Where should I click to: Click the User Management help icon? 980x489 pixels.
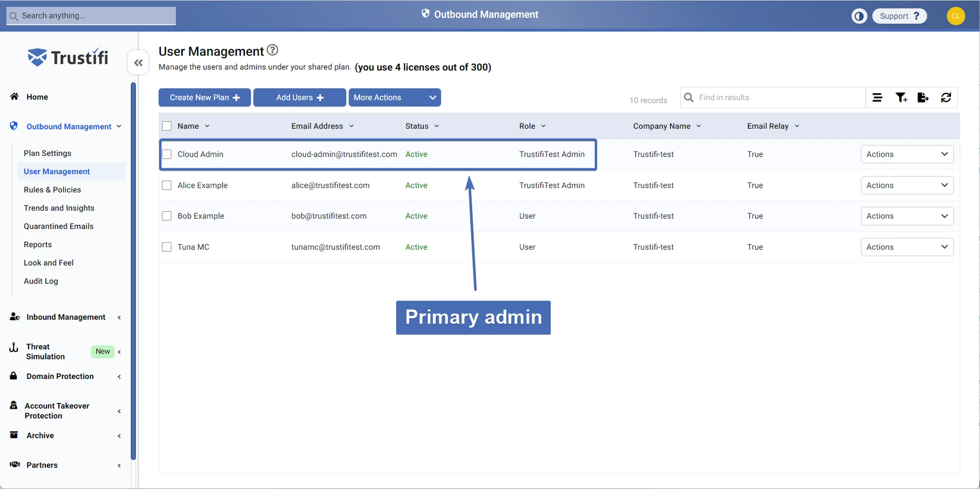273,50
